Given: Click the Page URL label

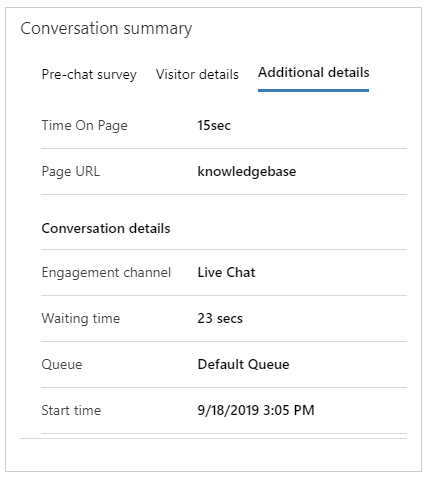Looking at the screenshot, I should click(x=71, y=171).
